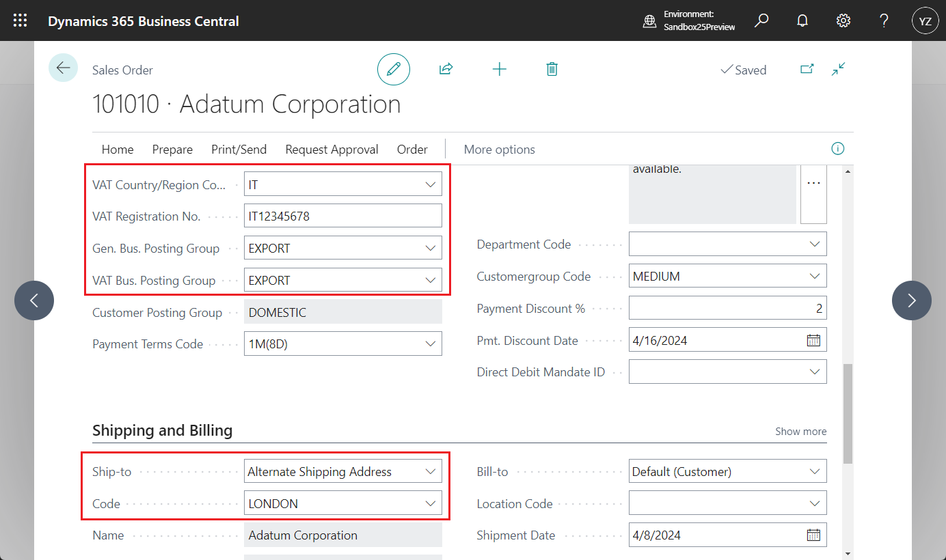The height and width of the screenshot is (560, 946).
Task: Open Business Central search
Action: [761, 20]
